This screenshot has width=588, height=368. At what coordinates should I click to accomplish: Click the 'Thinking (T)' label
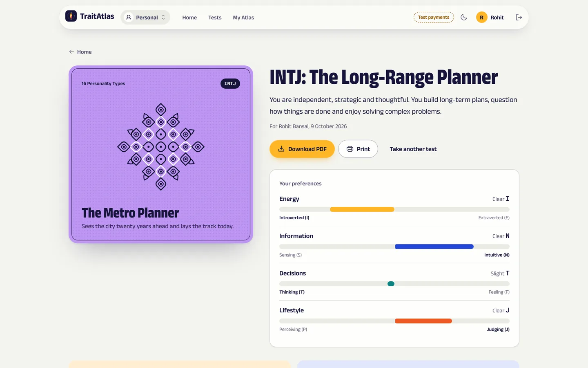coord(292,292)
